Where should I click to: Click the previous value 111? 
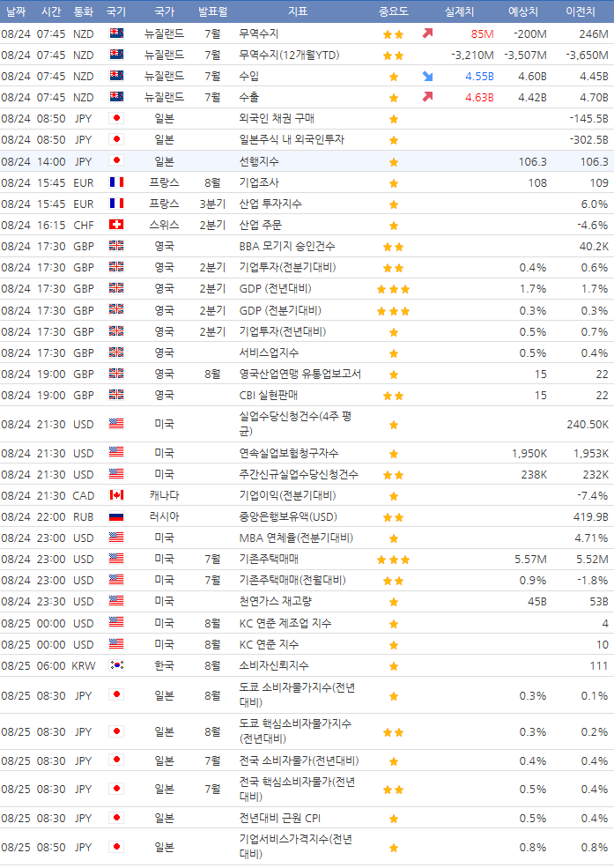(x=599, y=665)
